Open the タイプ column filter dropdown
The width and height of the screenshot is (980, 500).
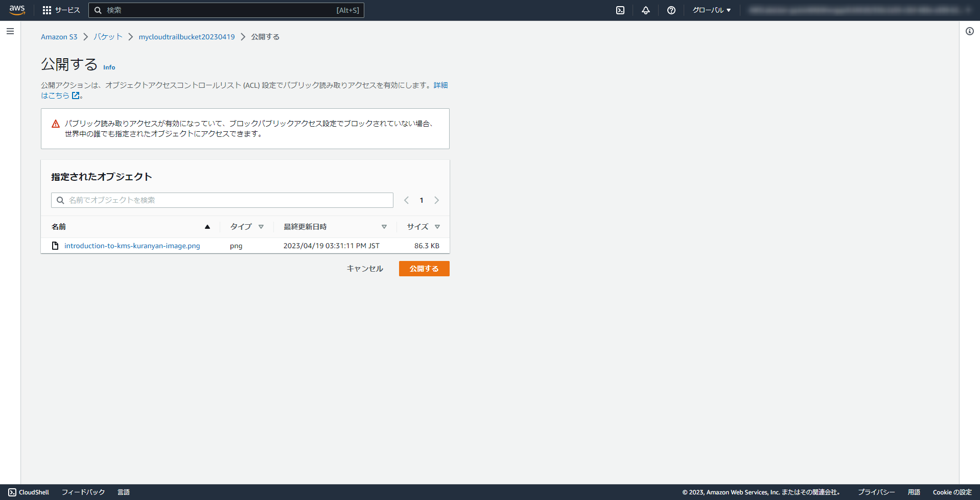coord(261,226)
